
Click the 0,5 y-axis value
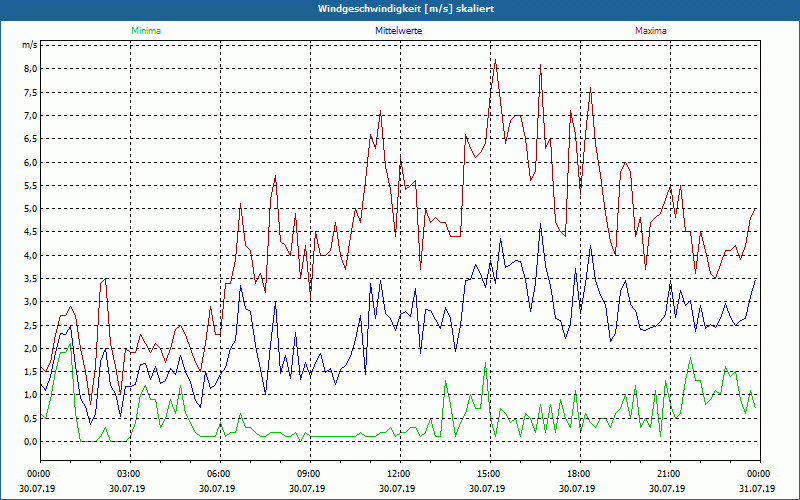[x=30, y=418]
